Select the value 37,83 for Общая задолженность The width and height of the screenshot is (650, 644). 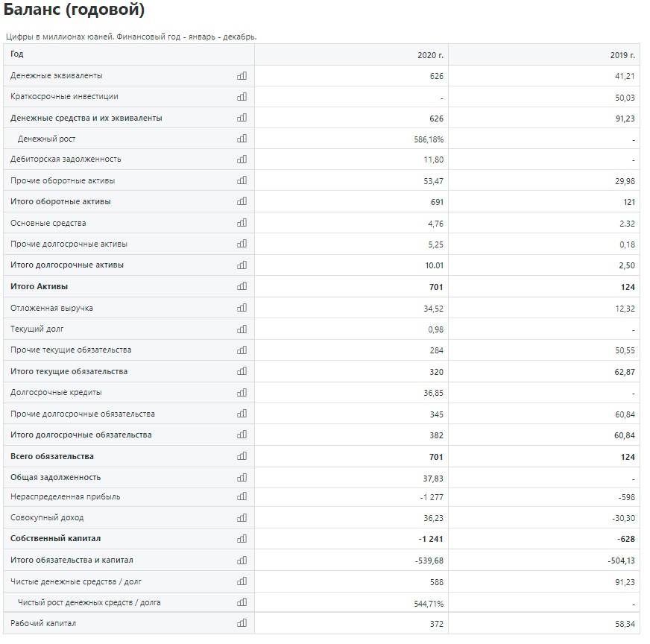click(x=433, y=479)
